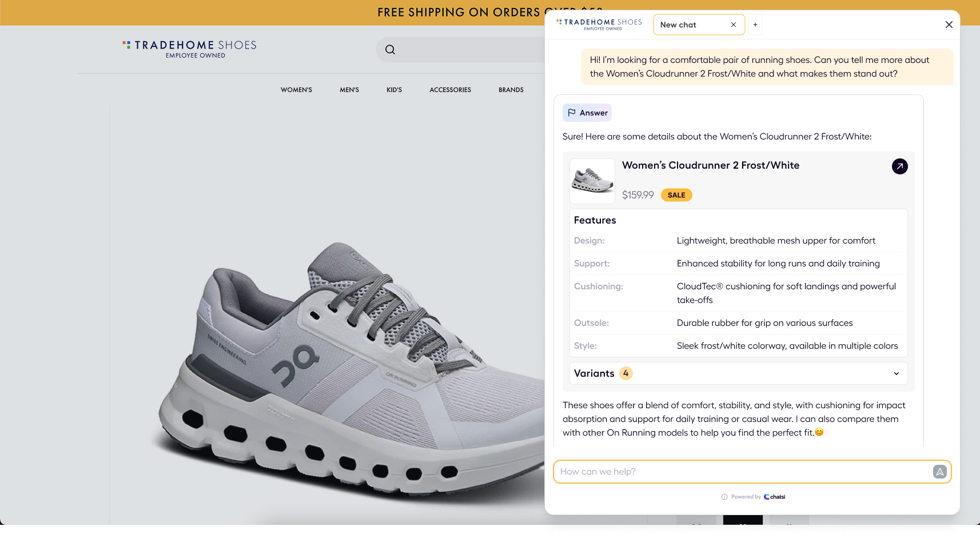980x538 pixels.
Task: Click the Features heading
Action: click(x=595, y=220)
